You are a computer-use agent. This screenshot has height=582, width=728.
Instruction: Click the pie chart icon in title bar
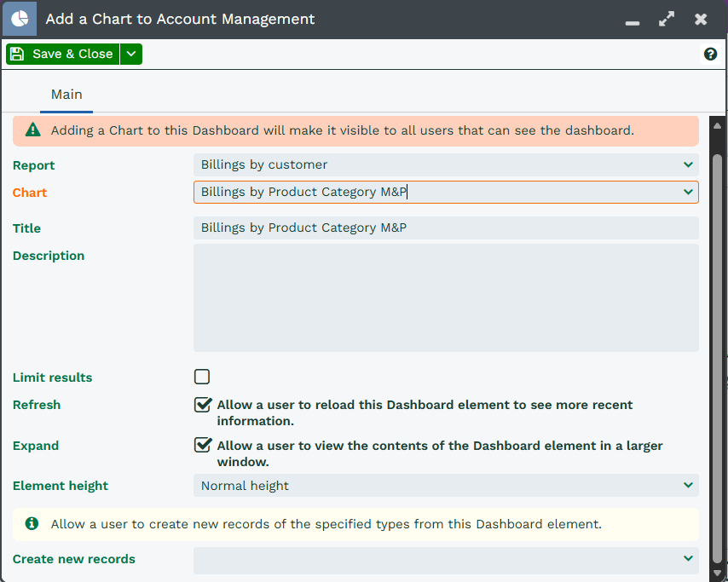(19, 19)
